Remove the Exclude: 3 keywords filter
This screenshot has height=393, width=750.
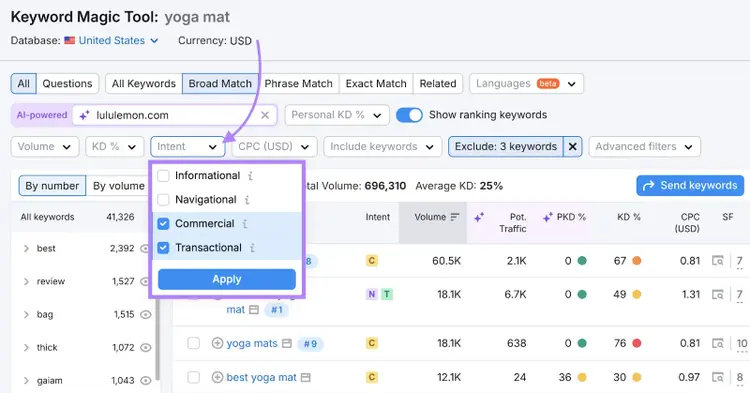click(x=573, y=147)
